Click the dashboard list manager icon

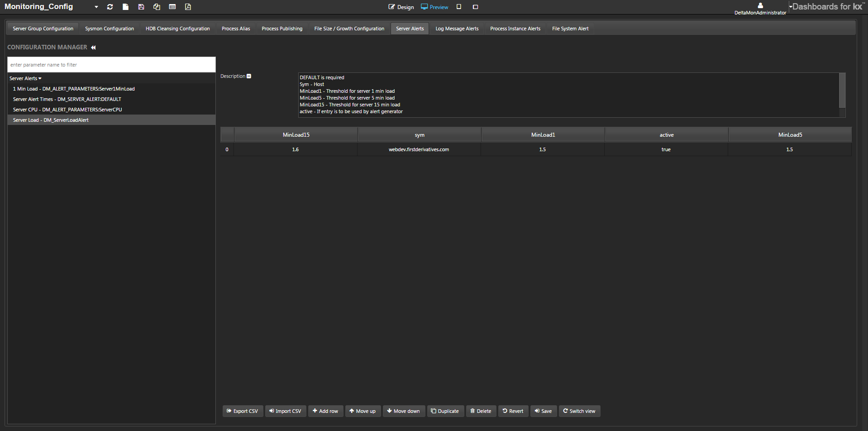172,7
